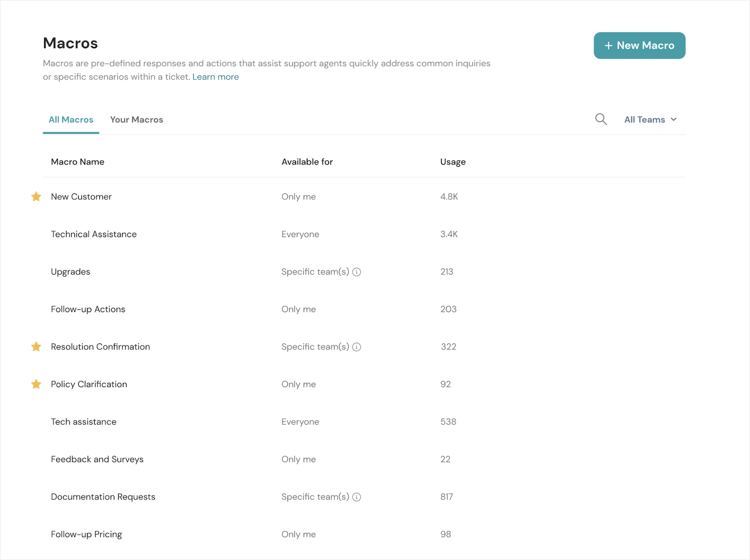Click the Available for column header
750x560 pixels.
(x=307, y=162)
